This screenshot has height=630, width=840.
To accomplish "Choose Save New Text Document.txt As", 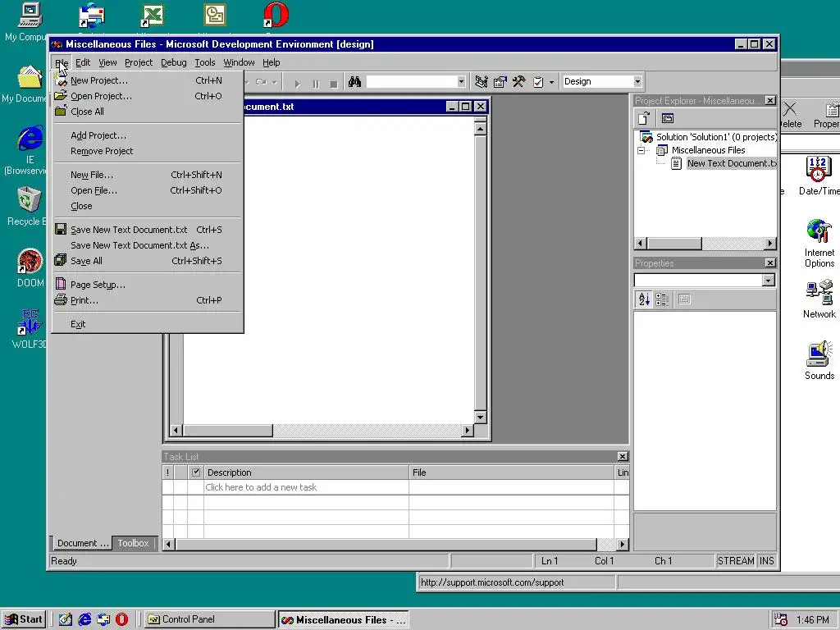I will (x=148, y=245).
